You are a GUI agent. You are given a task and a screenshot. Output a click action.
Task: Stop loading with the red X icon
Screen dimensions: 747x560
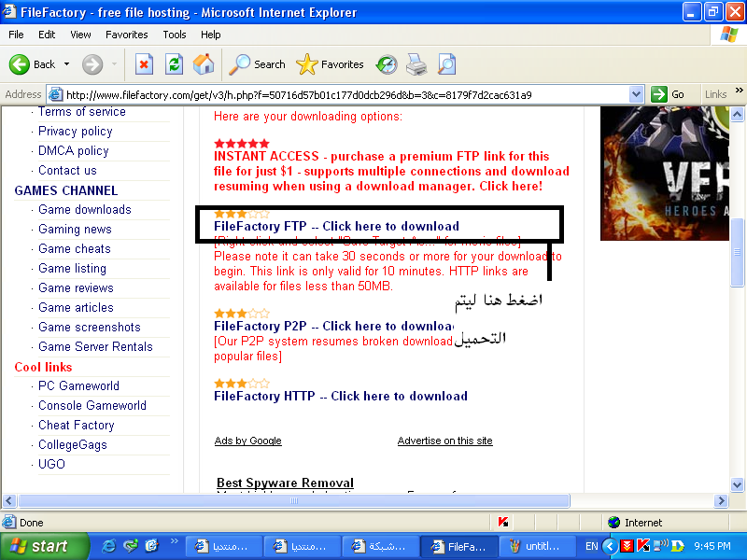tap(144, 64)
